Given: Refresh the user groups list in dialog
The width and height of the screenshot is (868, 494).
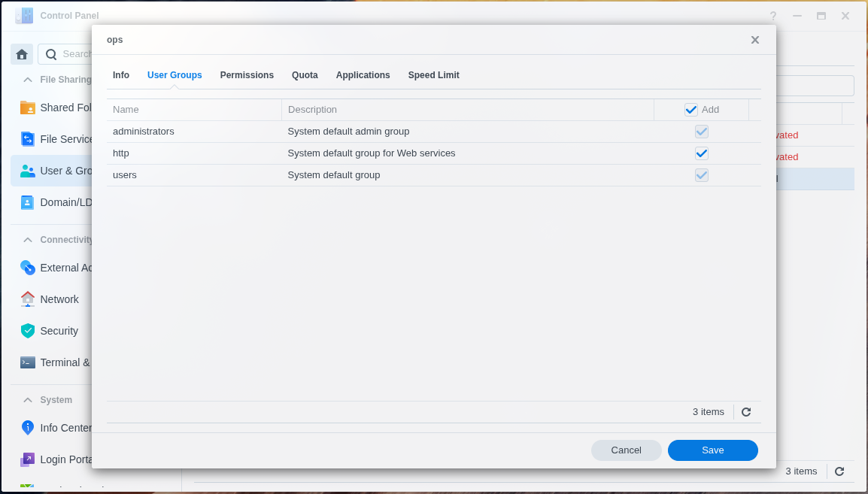Looking at the screenshot, I should click(746, 412).
